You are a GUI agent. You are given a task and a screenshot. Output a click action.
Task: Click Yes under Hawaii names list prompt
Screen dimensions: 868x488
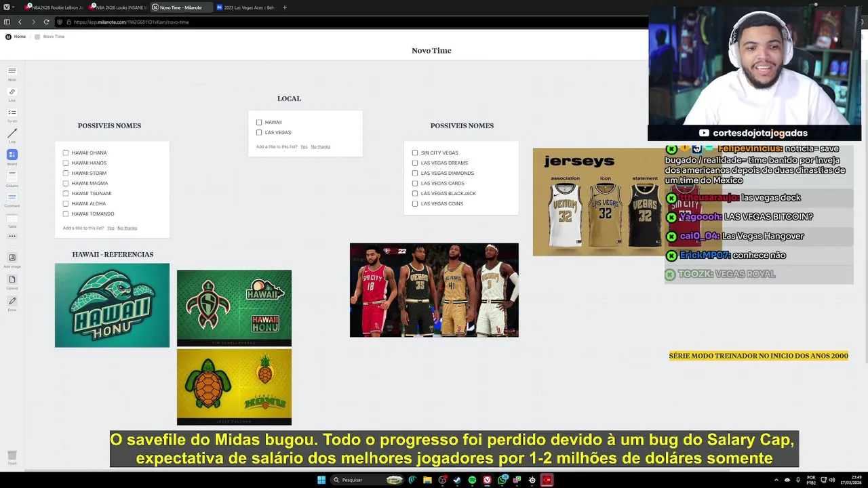click(111, 228)
